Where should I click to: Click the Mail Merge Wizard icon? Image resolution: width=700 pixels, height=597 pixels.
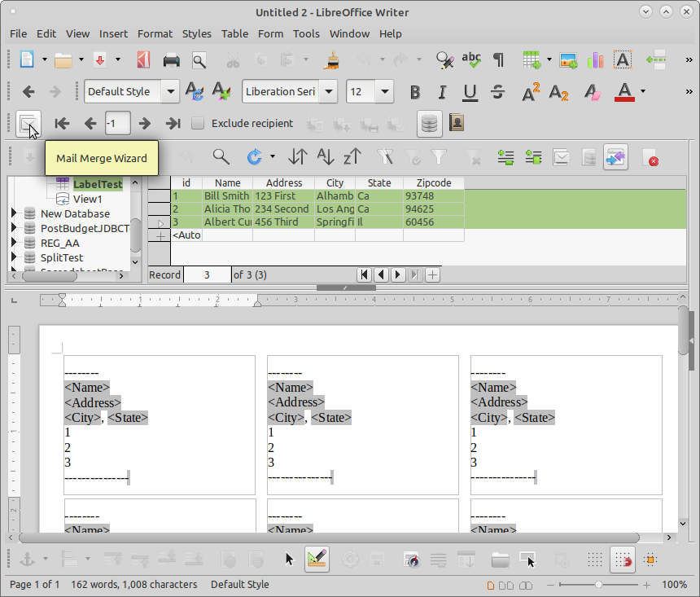click(28, 124)
